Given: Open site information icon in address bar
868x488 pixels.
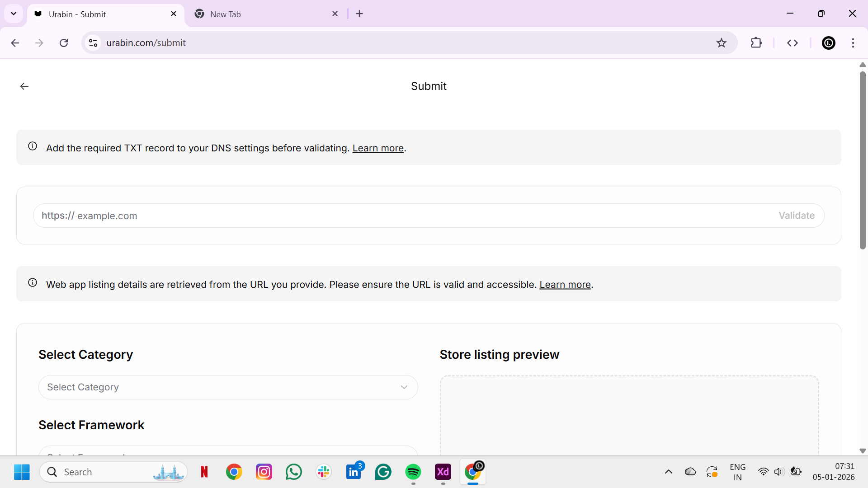Looking at the screenshot, I should [93, 43].
